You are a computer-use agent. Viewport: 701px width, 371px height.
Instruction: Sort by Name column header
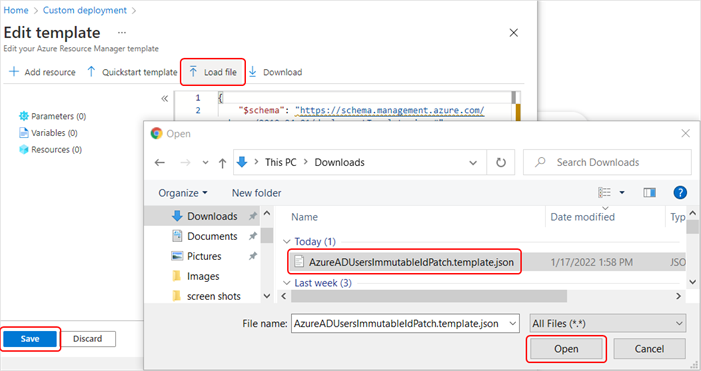pos(304,217)
